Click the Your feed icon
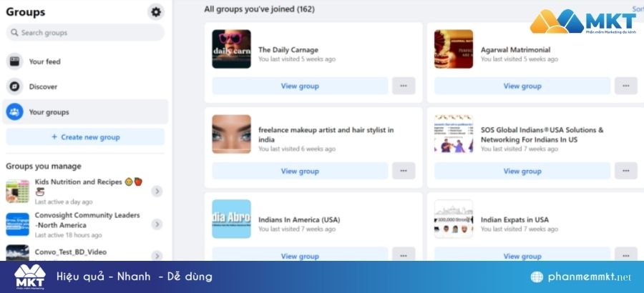This screenshot has height=293, width=644. point(14,61)
